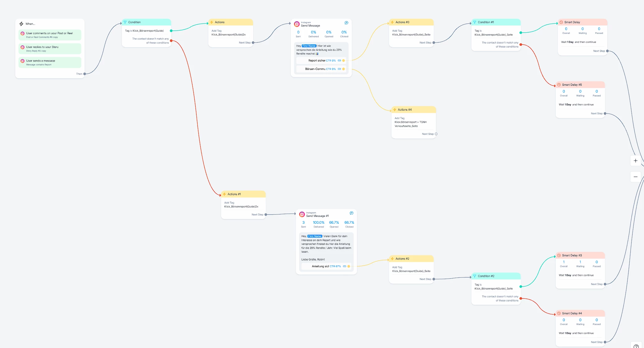Viewport: 644px width, 348px height.
Task: Click 'Klick:Börsenreport > TSNH Verkaufsseite_Seite' tag text
Action: 410,124
